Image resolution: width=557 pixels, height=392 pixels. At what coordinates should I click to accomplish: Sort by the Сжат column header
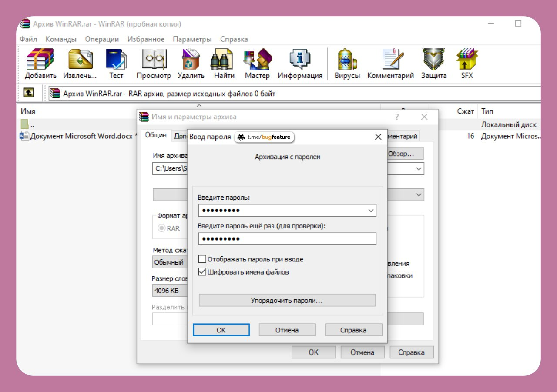(465, 111)
